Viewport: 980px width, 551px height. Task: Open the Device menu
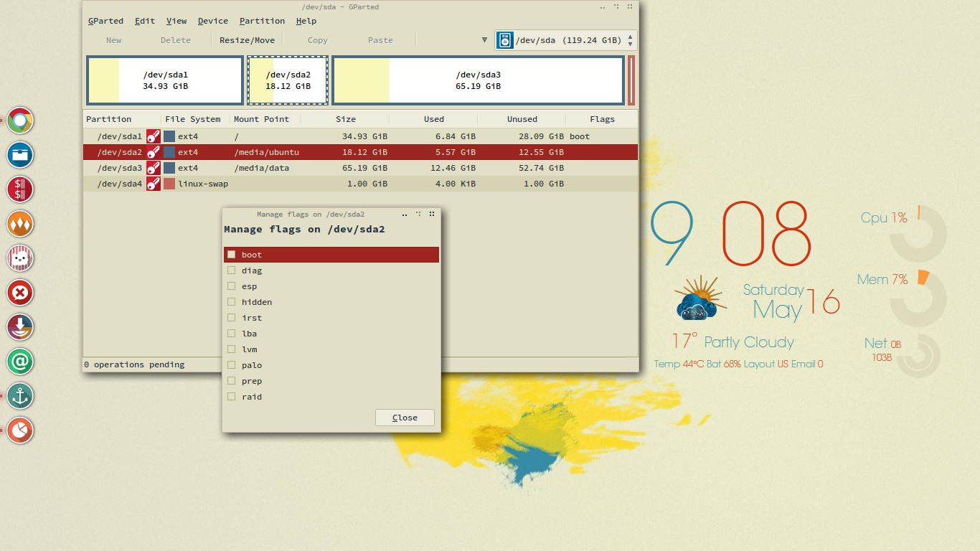(x=212, y=21)
